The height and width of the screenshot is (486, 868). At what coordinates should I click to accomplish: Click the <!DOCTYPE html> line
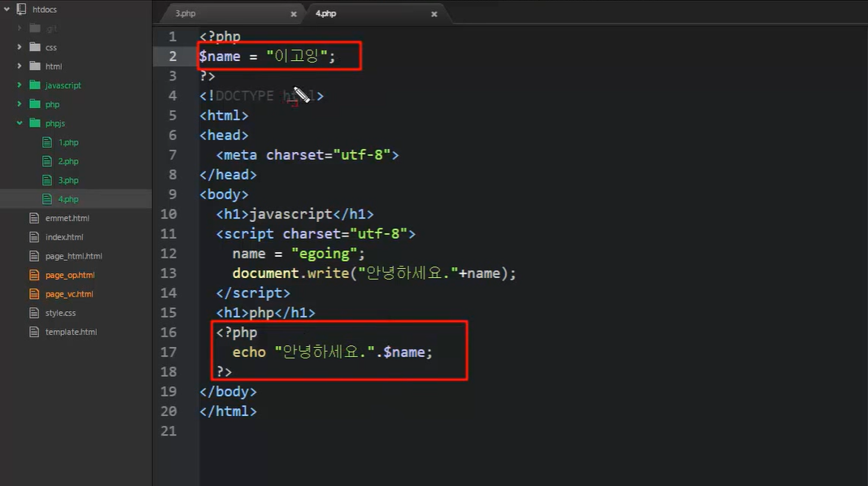[261, 96]
